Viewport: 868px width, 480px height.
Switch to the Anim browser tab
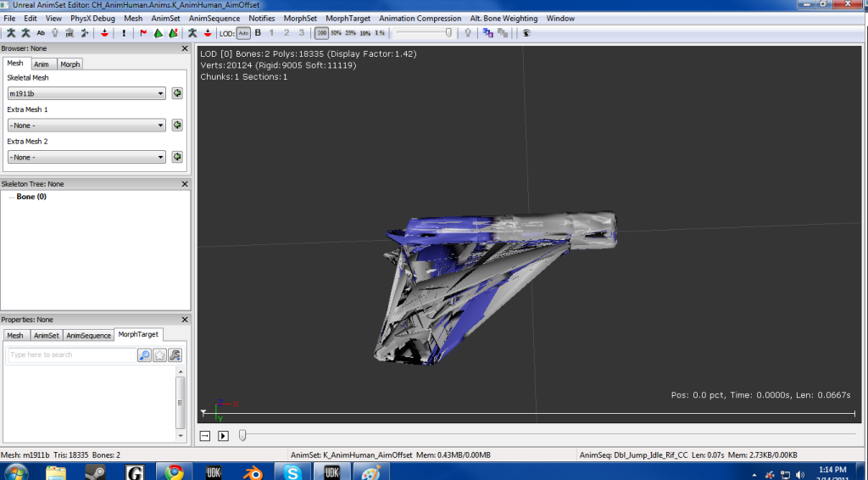[42, 64]
